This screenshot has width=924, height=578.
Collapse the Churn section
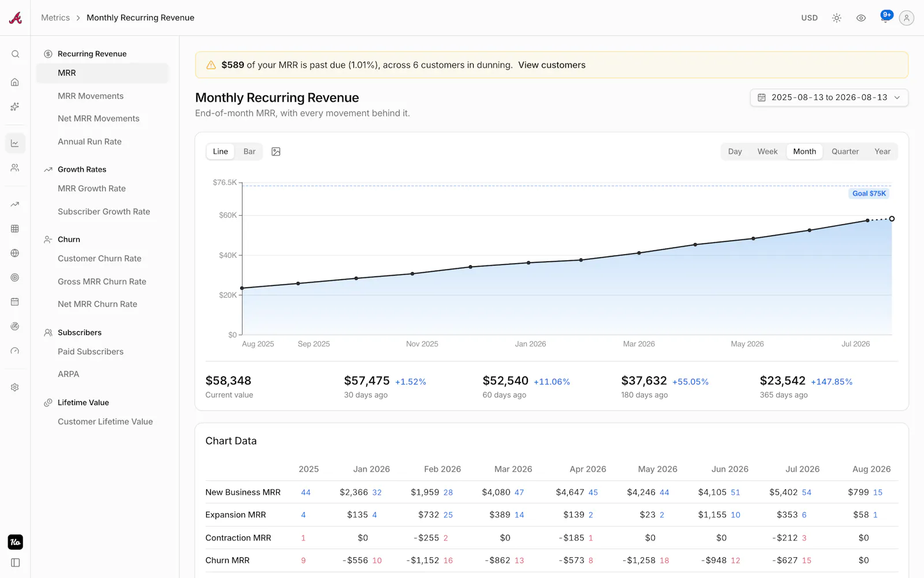(x=69, y=239)
